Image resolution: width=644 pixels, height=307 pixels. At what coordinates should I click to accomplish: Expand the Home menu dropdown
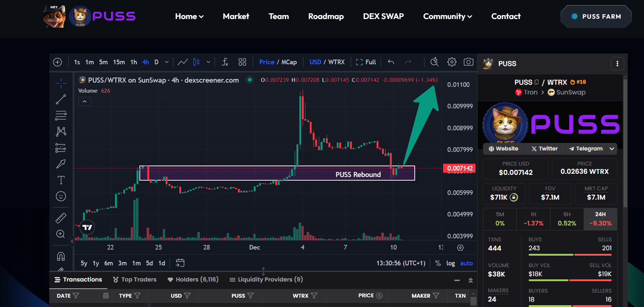pos(189,17)
